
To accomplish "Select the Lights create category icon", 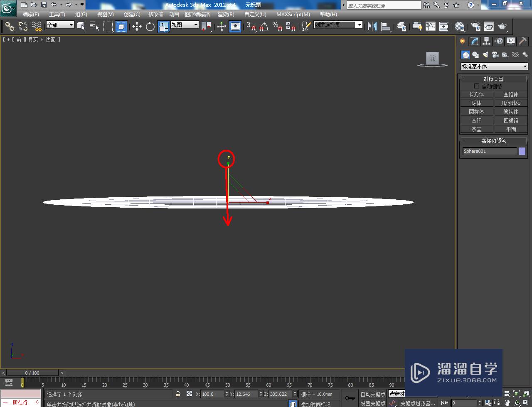I will coord(485,55).
